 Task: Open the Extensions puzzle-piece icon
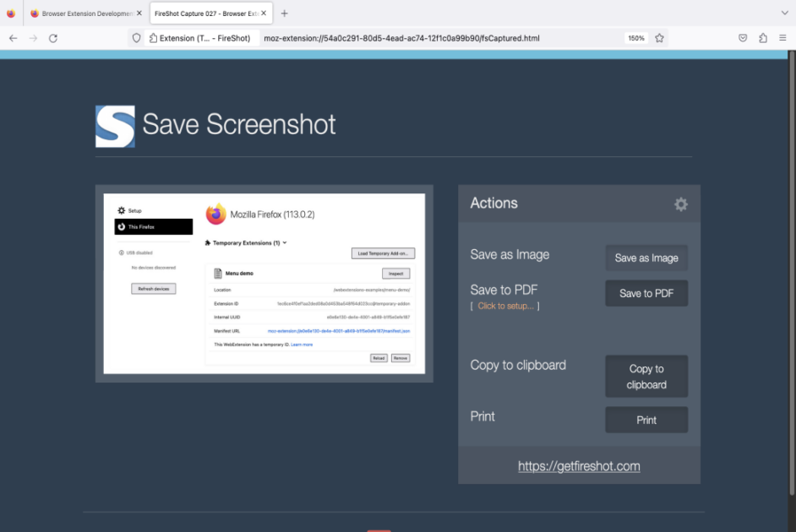click(x=763, y=38)
